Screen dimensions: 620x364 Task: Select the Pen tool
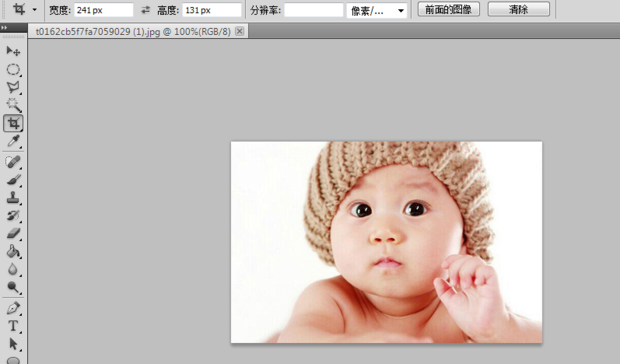pyautogui.click(x=13, y=308)
